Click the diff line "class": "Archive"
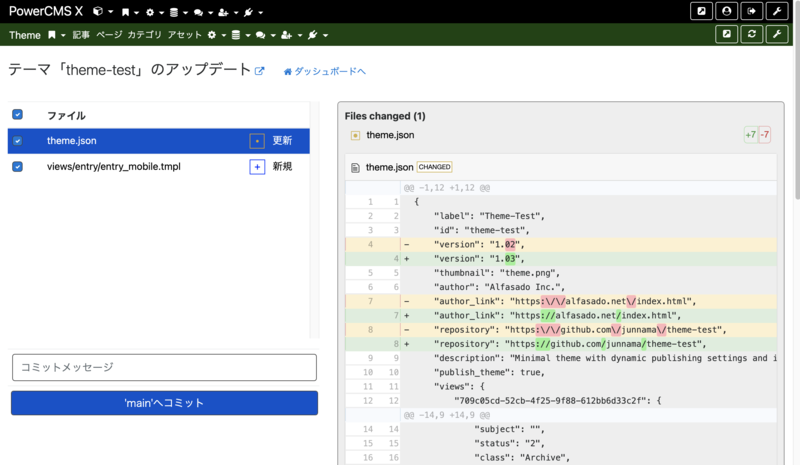 coord(561,458)
